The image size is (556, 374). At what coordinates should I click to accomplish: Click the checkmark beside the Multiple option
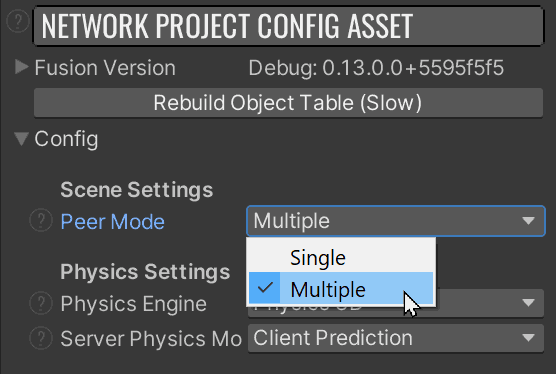(x=265, y=288)
